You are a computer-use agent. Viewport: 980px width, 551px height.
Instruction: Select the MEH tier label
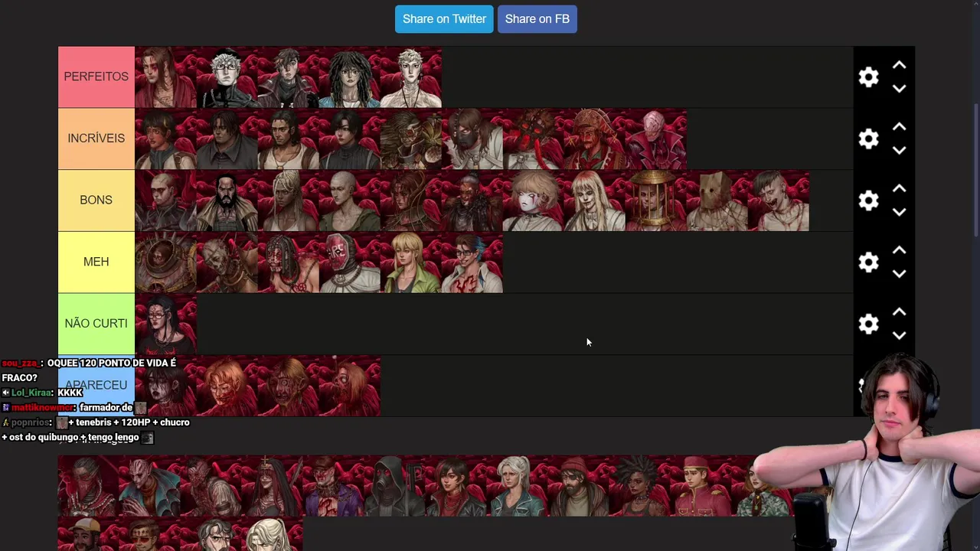(x=96, y=262)
